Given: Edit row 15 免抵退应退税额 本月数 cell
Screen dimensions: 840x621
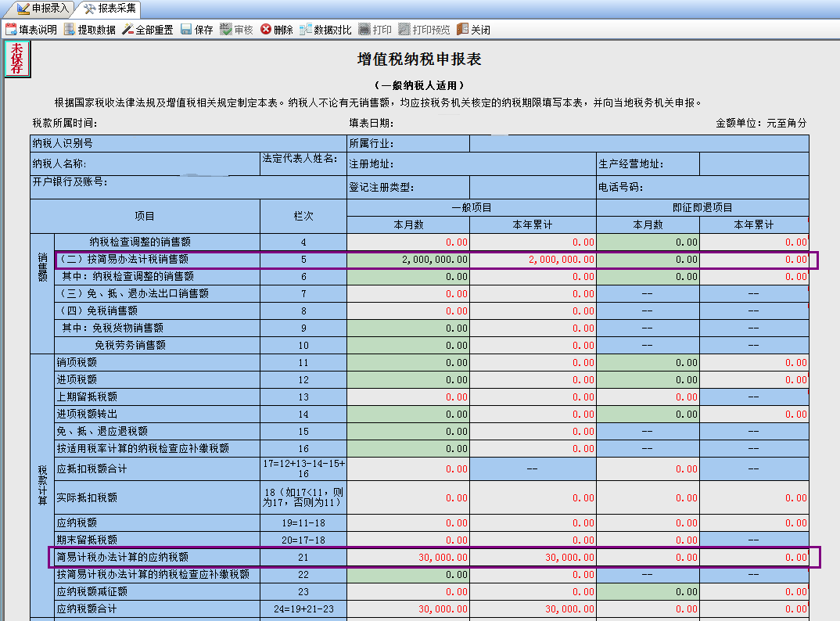Looking at the screenshot, I should pos(408,431).
